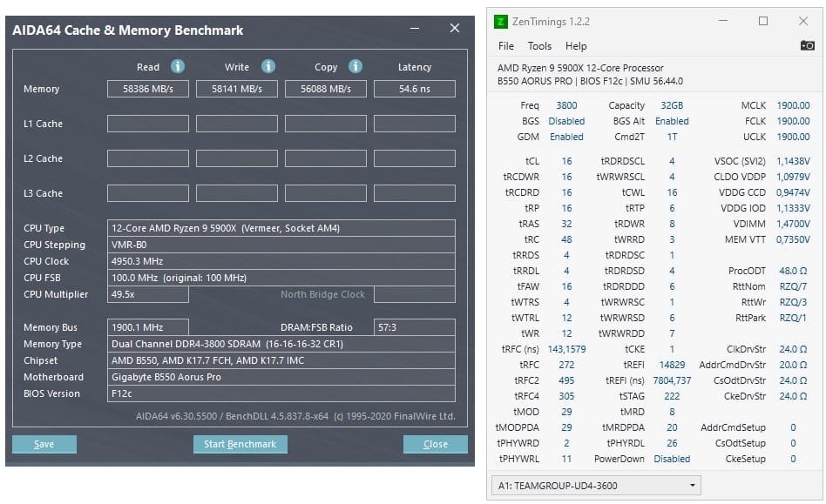Open the Tools menu in ZenTimings
826x504 pixels.
pos(539,46)
